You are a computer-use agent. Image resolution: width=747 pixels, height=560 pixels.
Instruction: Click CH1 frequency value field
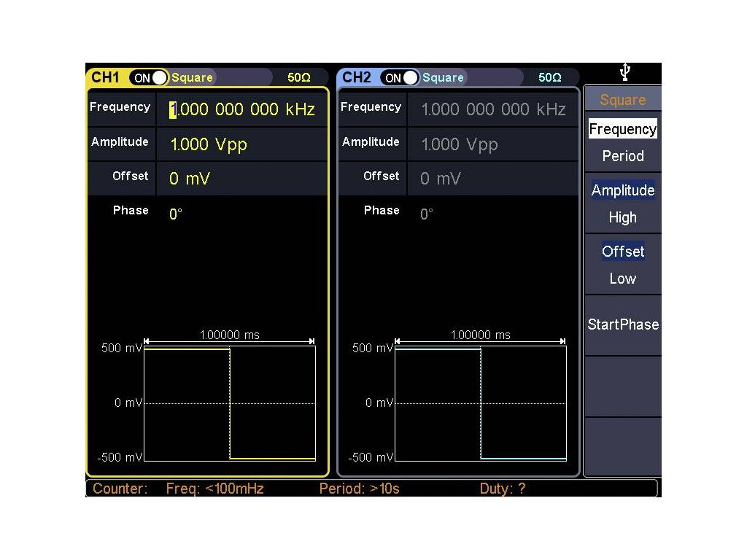click(242, 109)
